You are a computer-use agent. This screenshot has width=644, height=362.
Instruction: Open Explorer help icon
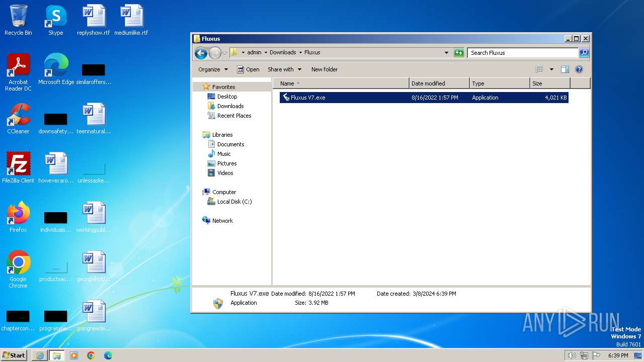click(x=579, y=69)
